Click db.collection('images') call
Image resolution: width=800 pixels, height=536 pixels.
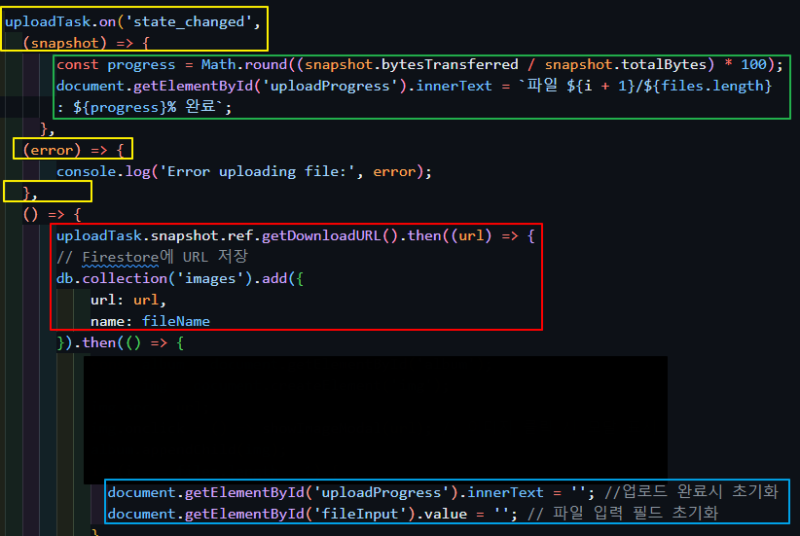click(154, 279)
